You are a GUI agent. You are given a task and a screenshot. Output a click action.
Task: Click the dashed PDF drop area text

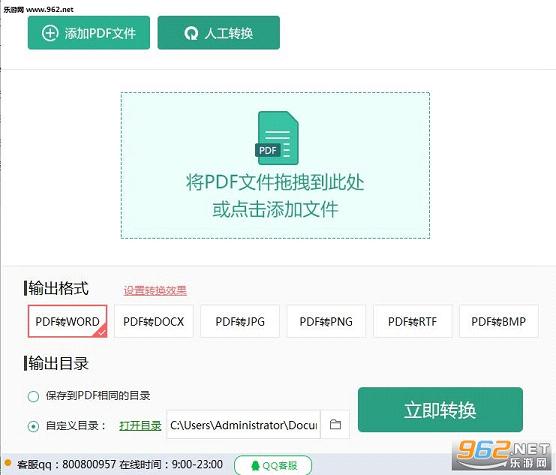[x=275, y=196]
